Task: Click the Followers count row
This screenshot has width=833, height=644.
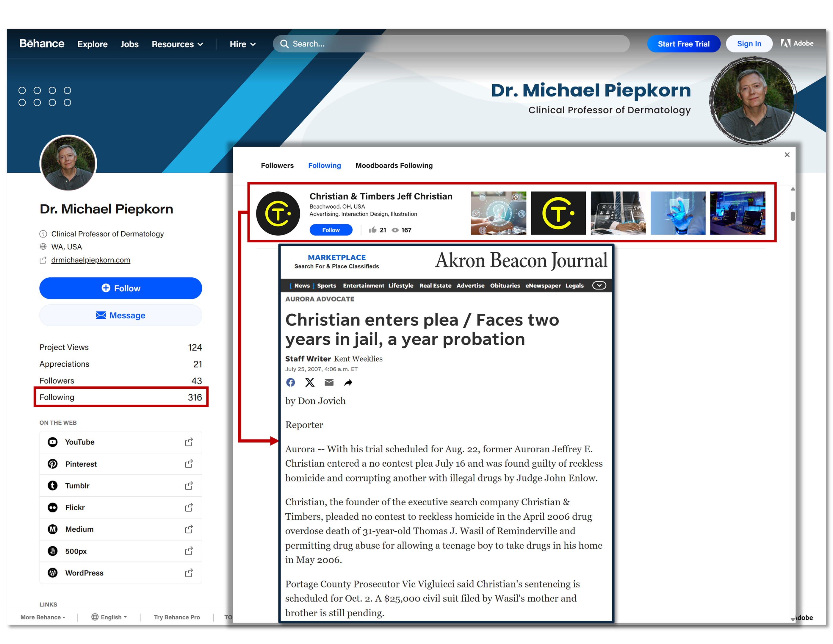Action: click(120, 380)
